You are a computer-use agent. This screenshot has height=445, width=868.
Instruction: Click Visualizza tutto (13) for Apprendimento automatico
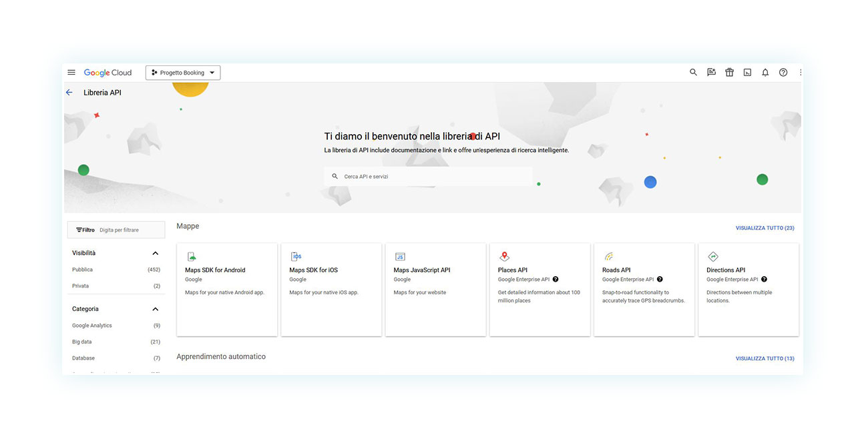coord(765,359)
